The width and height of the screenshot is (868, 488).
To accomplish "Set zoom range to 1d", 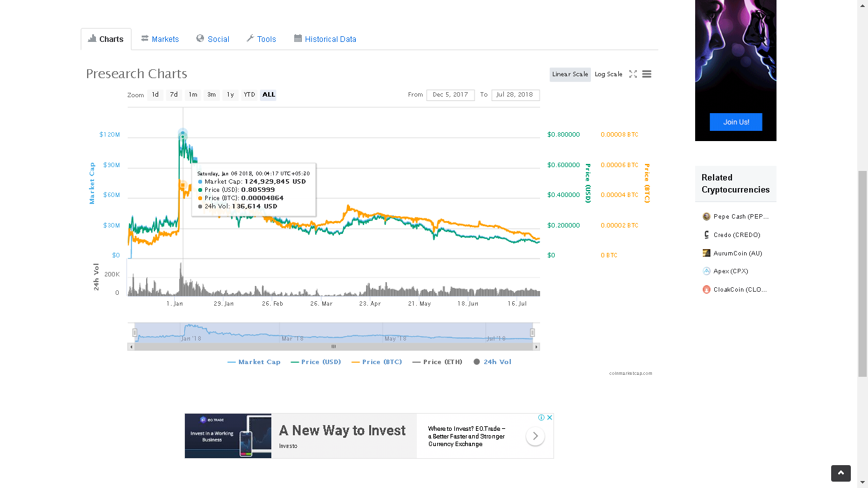I will pyautogui.click(x=155, y=95).
